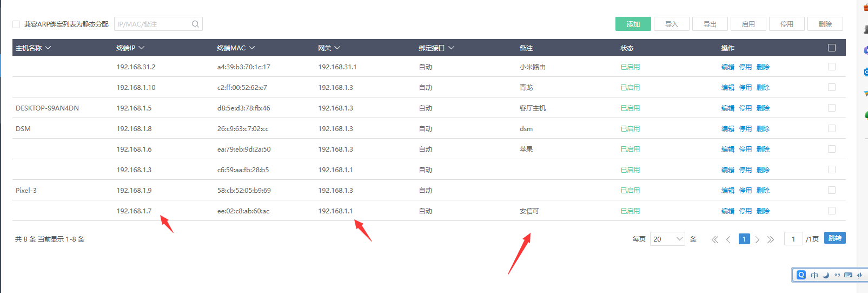Image resolution: width=868 pixels, height=293 pixels.
Task: Edit the 安信可 entry via 编辑
Action: tap(728, 211)
